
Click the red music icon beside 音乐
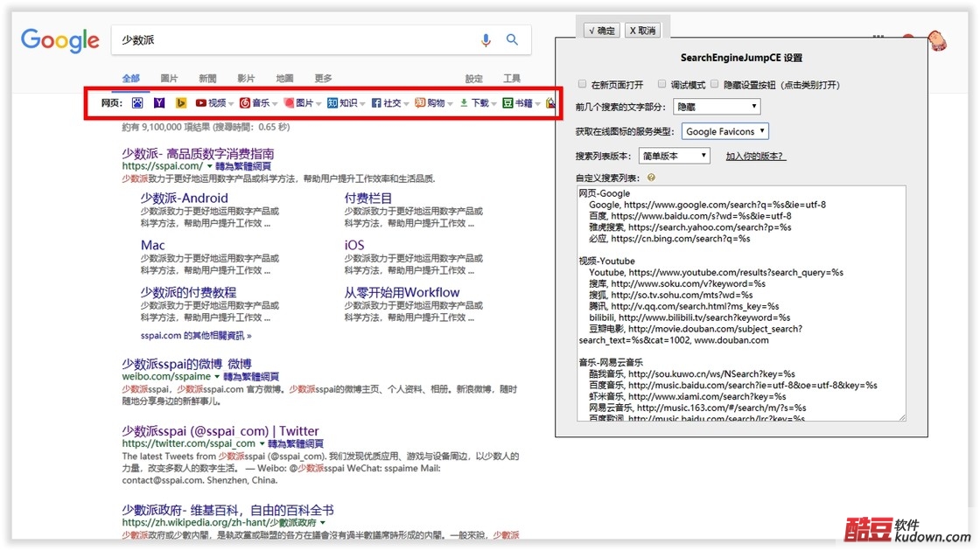click(x=245, y=103)
